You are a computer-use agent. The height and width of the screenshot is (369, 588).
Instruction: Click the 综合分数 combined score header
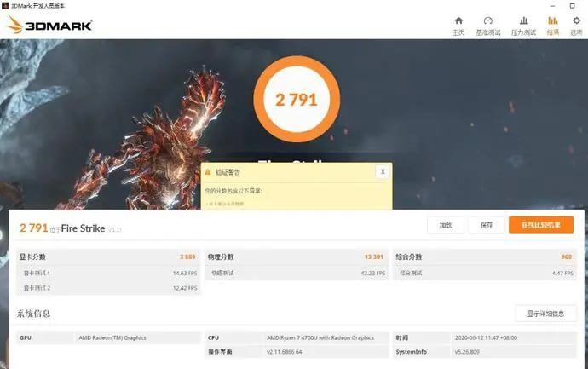[x=409, y=257]
